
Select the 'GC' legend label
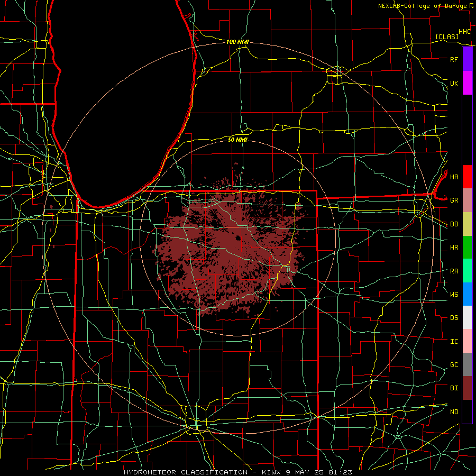pos(454,365)
